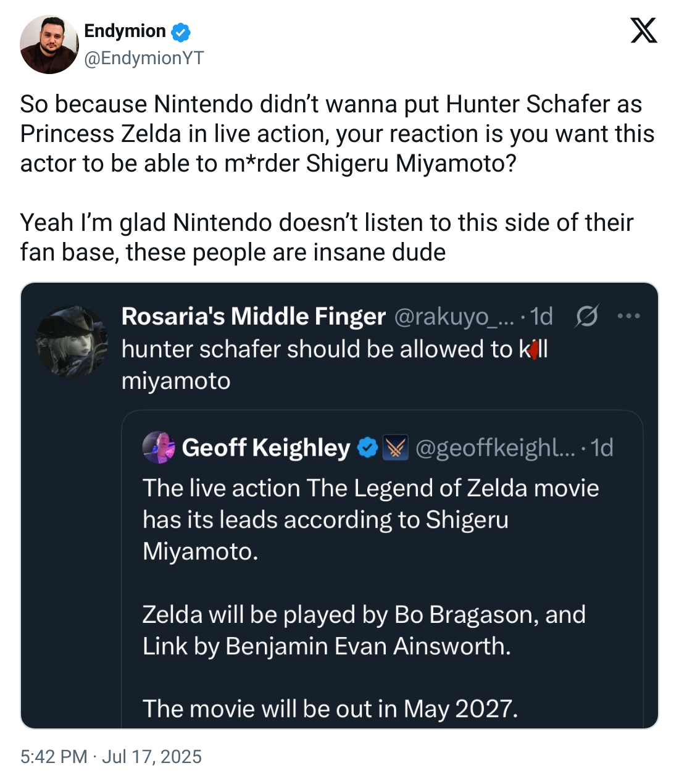Image resolution: width=679 pixels, height=784 pixels.
Task: Click the X logo icon
Action: click(x=644, y=30)
